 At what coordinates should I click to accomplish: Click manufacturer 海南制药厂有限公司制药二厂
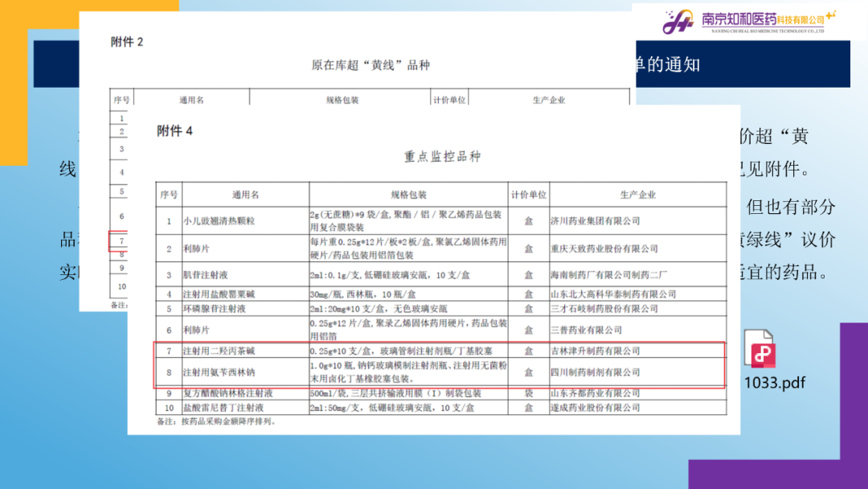[608, 275]
